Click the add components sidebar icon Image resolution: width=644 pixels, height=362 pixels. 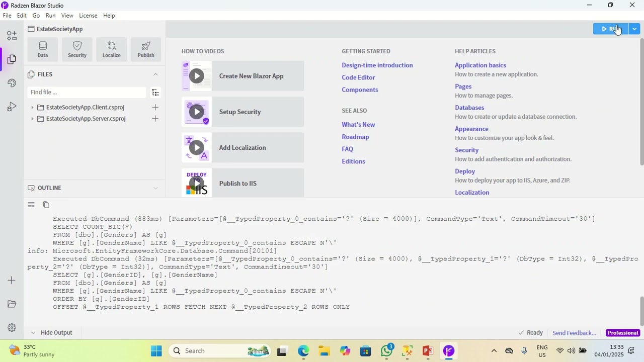point(12,36)
